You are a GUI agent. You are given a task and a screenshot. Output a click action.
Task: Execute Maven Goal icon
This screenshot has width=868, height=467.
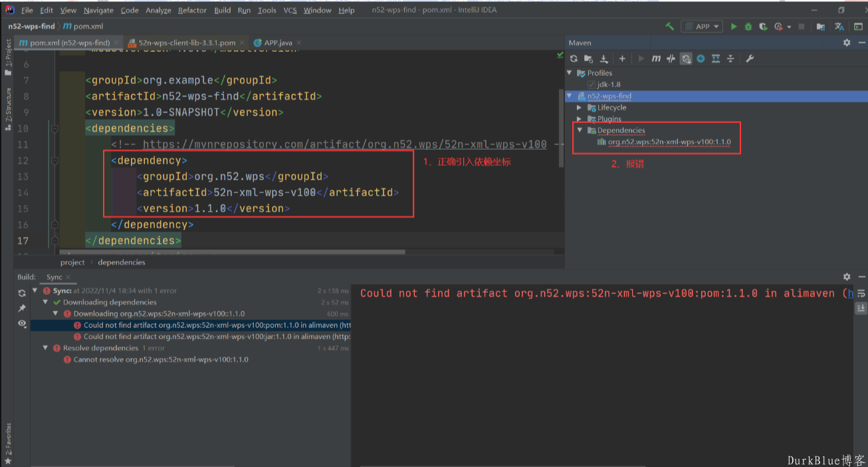tap(656, 59)
